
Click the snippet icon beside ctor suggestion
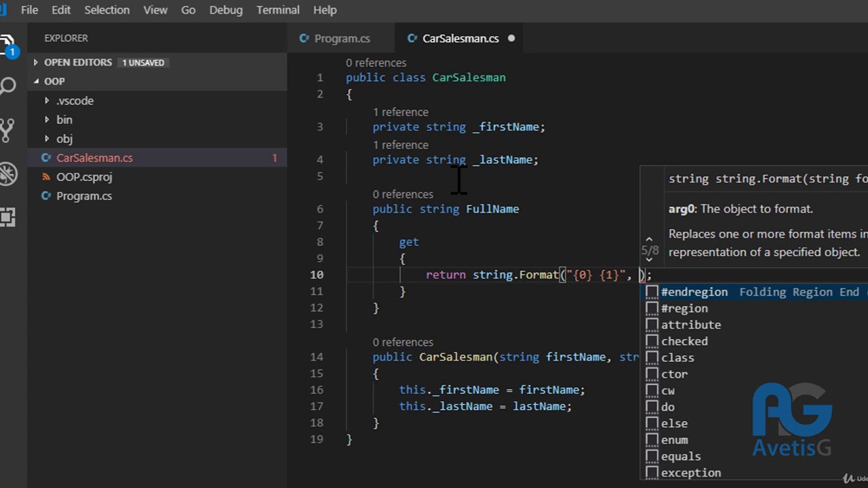[x=652, y=374]
